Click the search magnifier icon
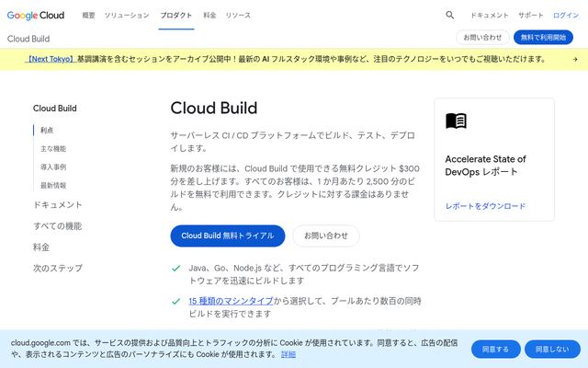Viewport: 588px width, 368px height. pos(449,15)
